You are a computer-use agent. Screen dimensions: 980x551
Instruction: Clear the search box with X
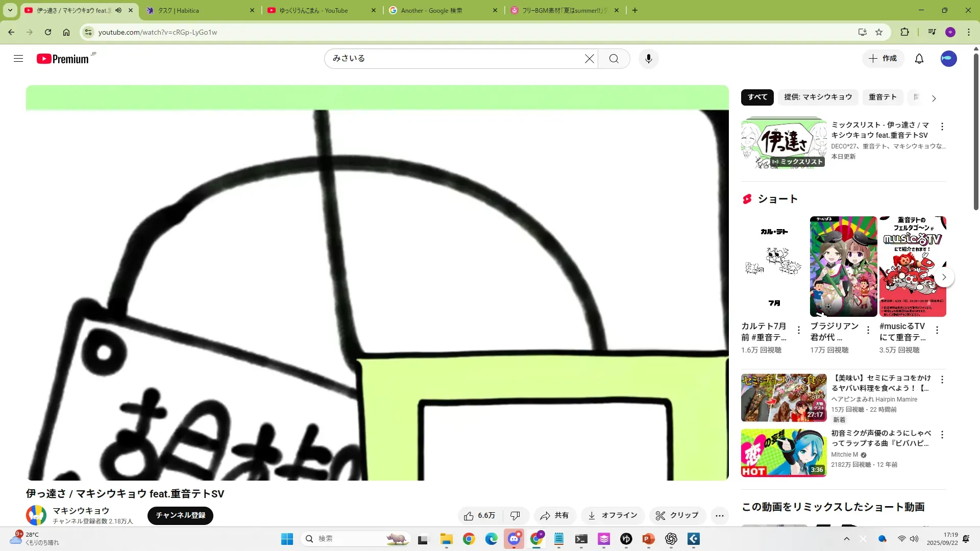589,59
